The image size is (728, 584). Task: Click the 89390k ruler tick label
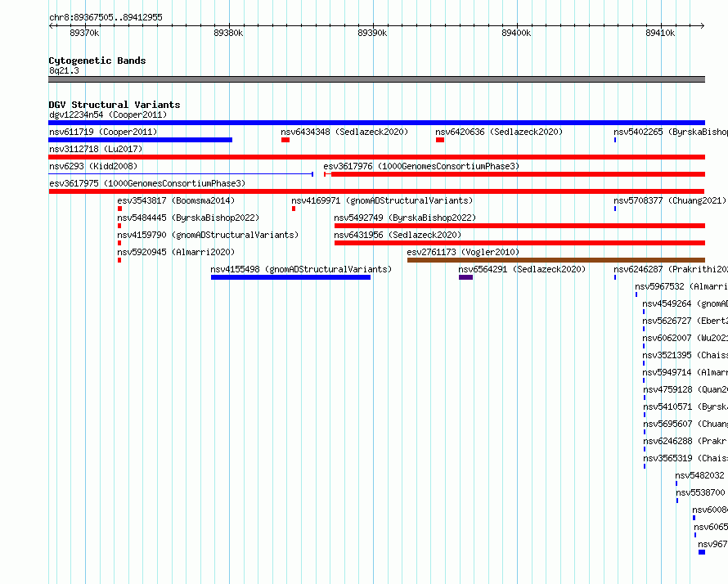(372, 33)
